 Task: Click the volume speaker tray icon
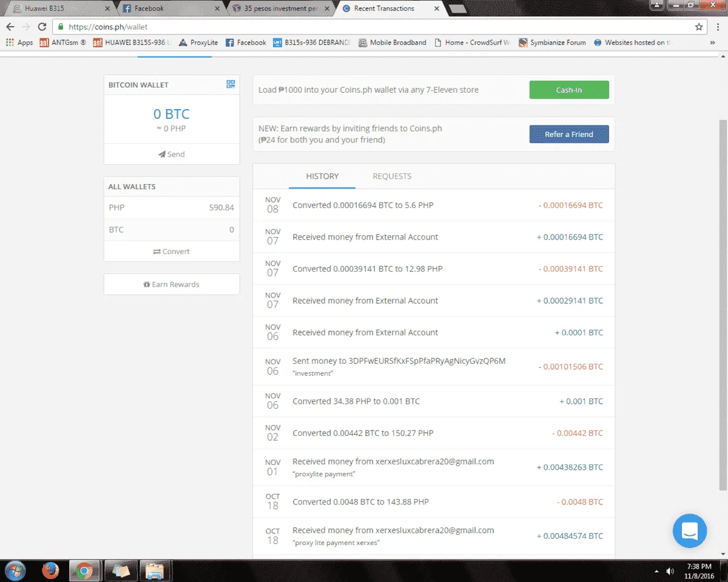pos(670,571)
